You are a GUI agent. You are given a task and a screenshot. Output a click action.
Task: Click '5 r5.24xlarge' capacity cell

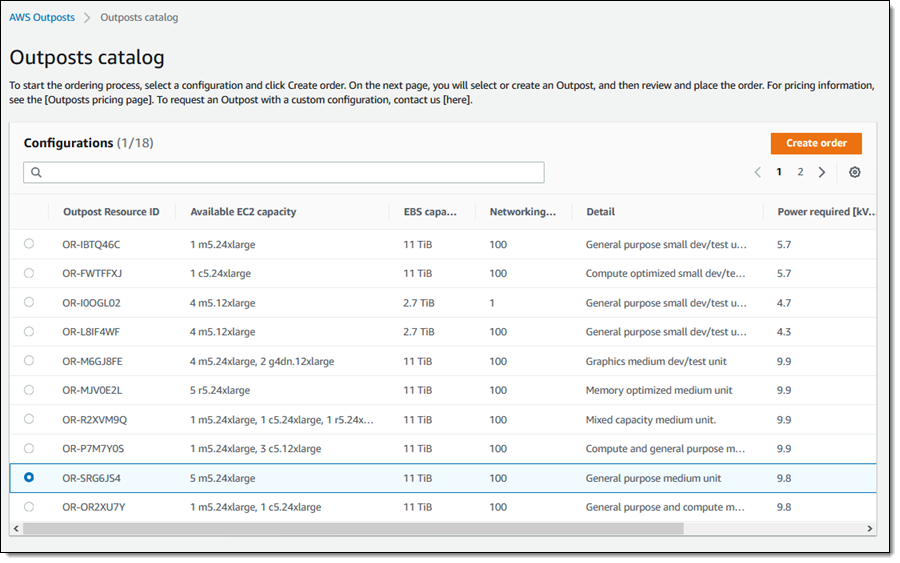220,390
